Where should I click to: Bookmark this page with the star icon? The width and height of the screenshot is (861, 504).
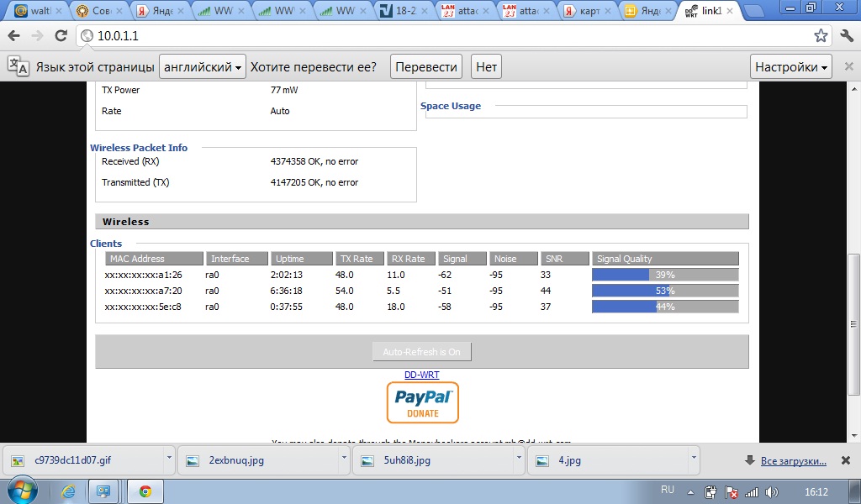(x=821, y=36)
